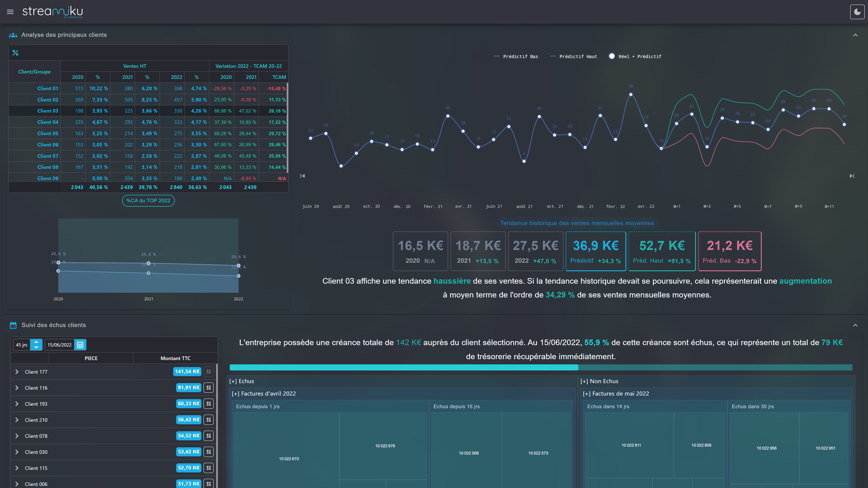Jump chart to last period
This screenshot has width=868, height=488.
point(852,176)
